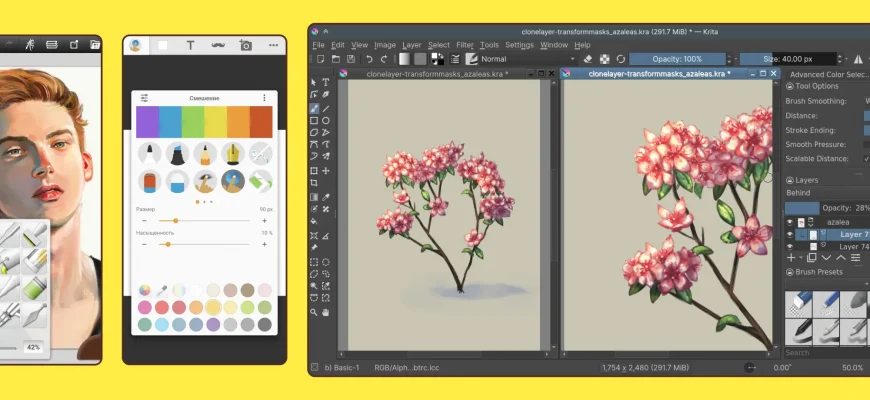Select the Text tool in Krita toolbox
Viewport: 870px width, 400px height.
click(326, 82)
